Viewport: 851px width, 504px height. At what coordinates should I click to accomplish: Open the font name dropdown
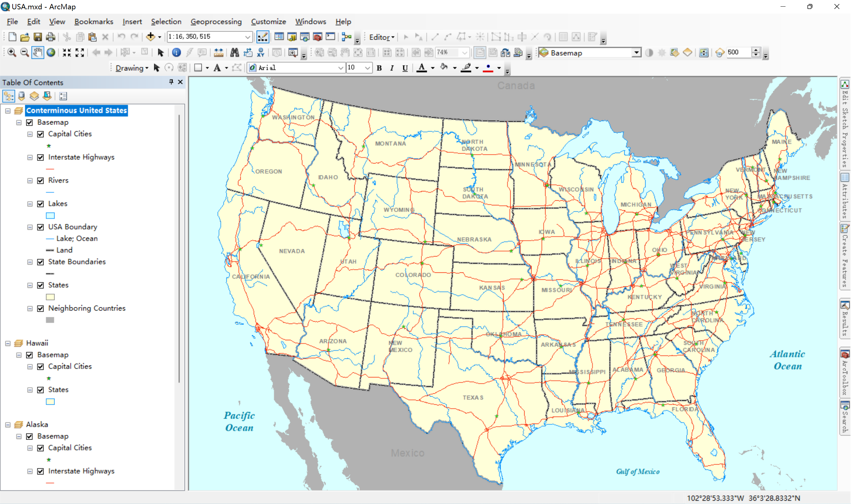340,68
